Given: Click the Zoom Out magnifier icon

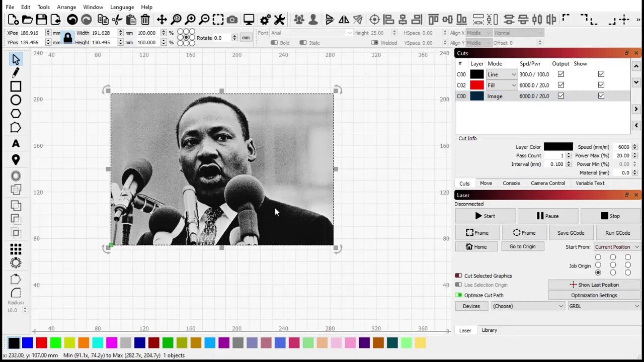Looking at the screenshot, I should [204, 20].
